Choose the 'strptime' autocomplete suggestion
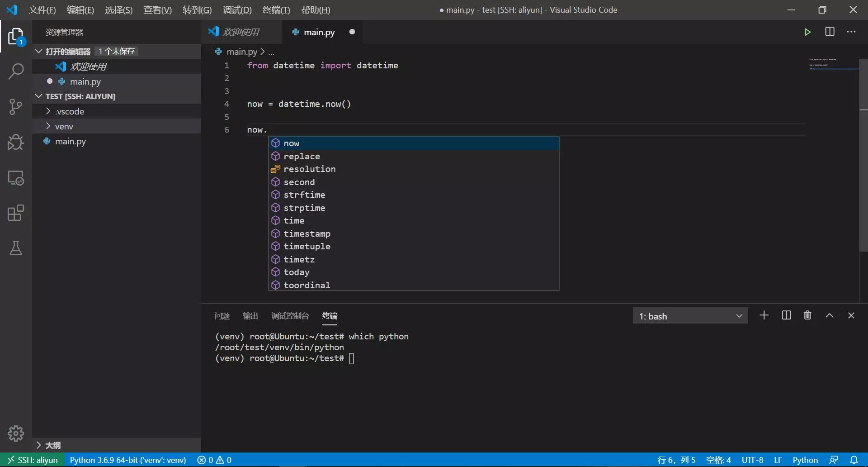This screenshot has height=467, width=868. [x=414, y=208]
